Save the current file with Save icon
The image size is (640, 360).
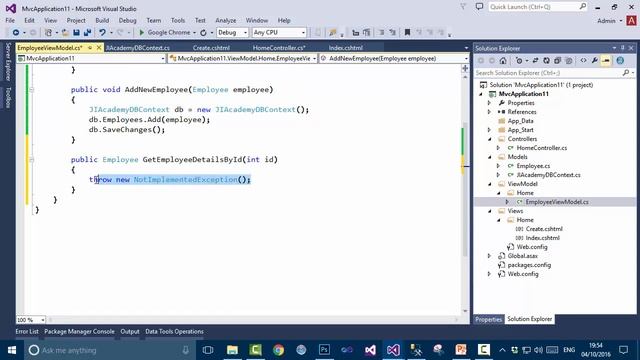point(76,32)
